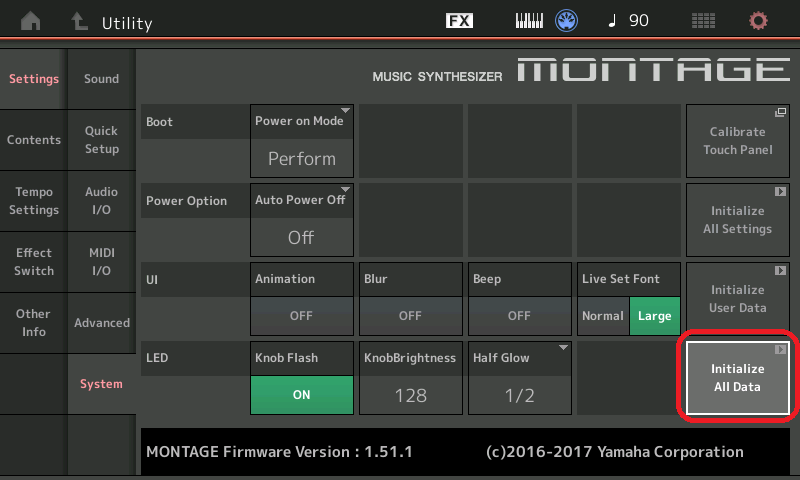Go to the Home screen icon

click(33, 21)
